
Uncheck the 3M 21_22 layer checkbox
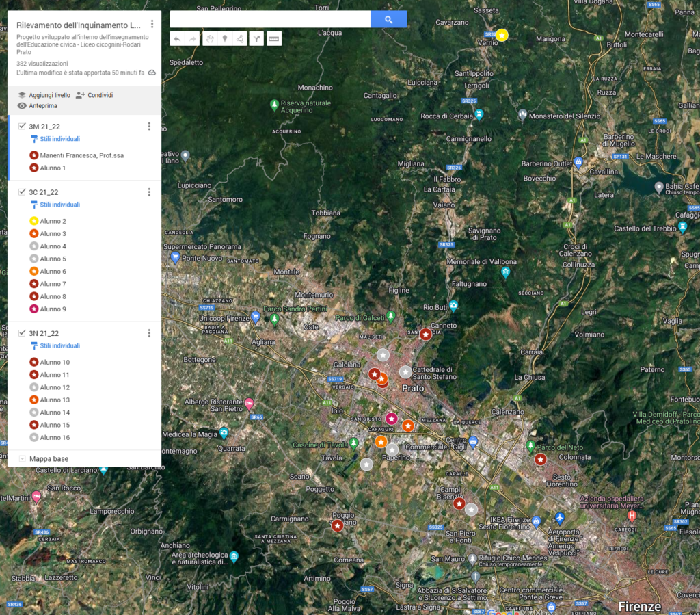pyautogui.click(x=23, y=127)
